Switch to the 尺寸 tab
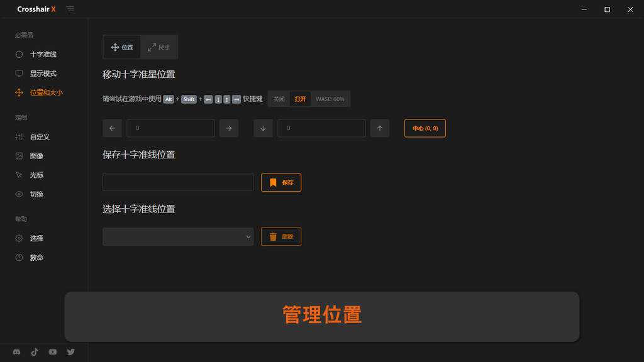The image size is (644, 362). tap(158, 47)
